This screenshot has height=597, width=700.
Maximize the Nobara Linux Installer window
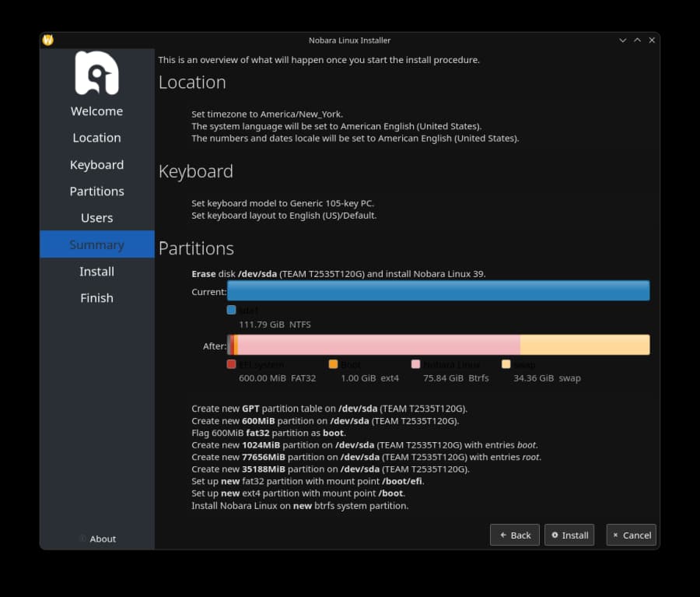tap(638, 40)
